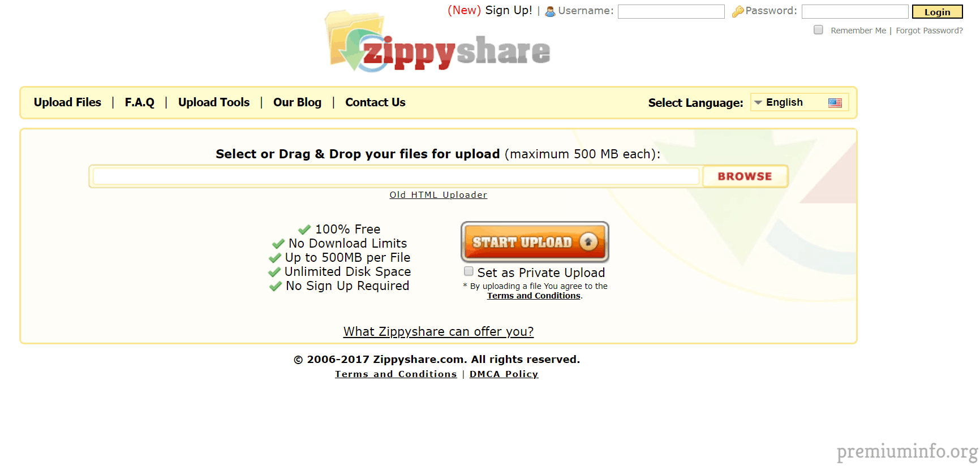
Task: Click the green checkmark next to 100% Free
Action: [x=304, y=230]
